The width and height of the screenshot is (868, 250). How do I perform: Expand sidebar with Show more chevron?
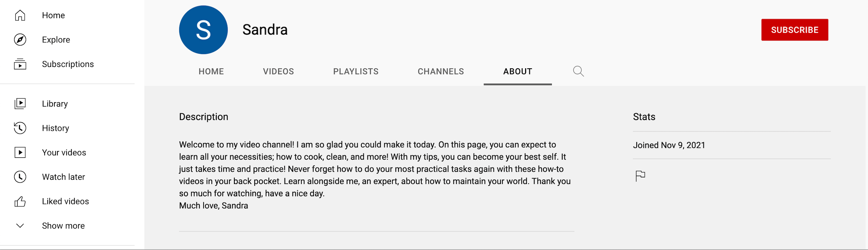click(20, 226)
